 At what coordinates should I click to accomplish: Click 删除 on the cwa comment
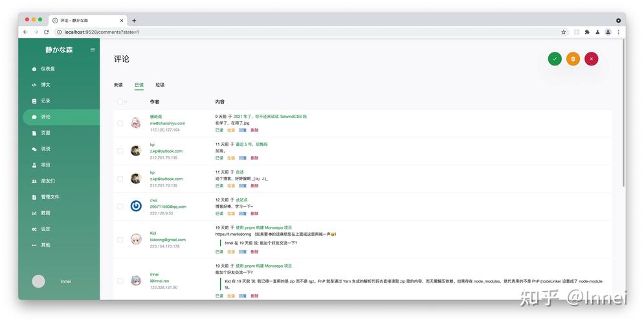(x=254, y=213)
